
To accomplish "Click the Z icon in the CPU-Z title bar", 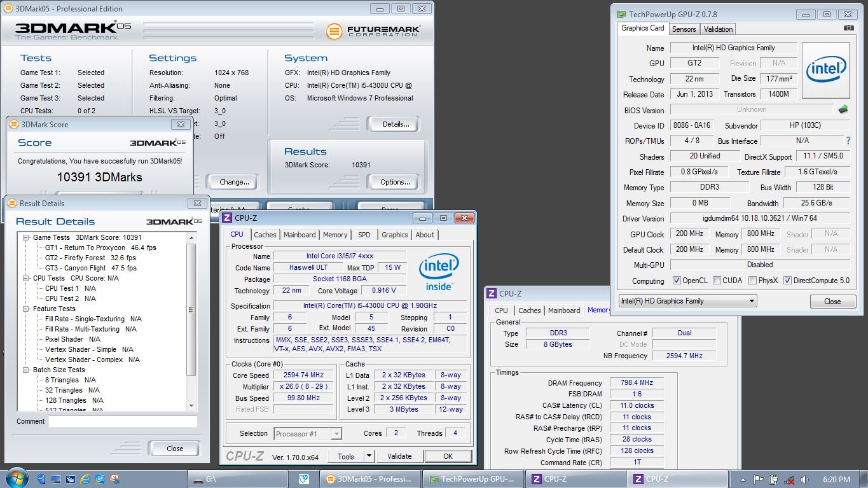I will click(x=227, y=218).
